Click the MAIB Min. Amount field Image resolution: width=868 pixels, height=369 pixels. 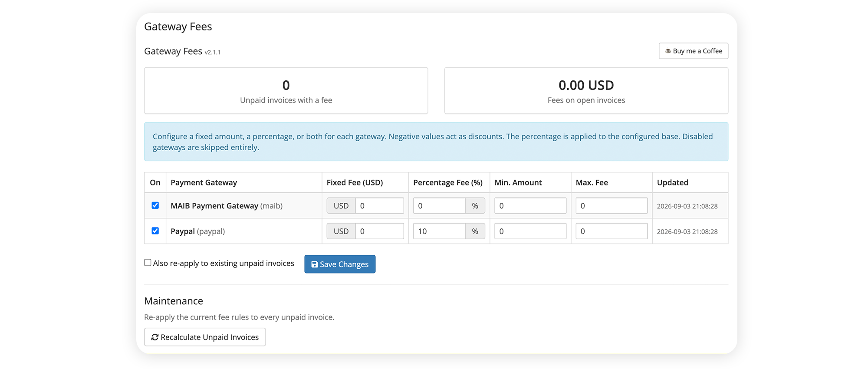coord(530,206)
